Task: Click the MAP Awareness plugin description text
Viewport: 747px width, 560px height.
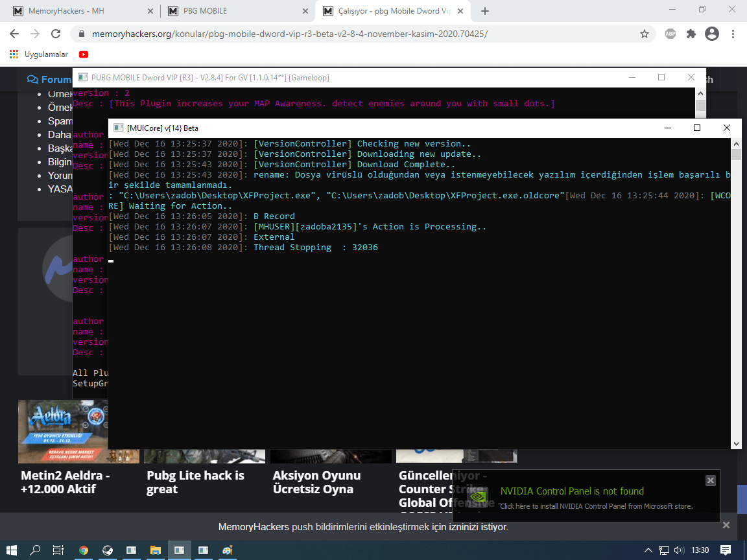Action: click(x=314, y=103)
